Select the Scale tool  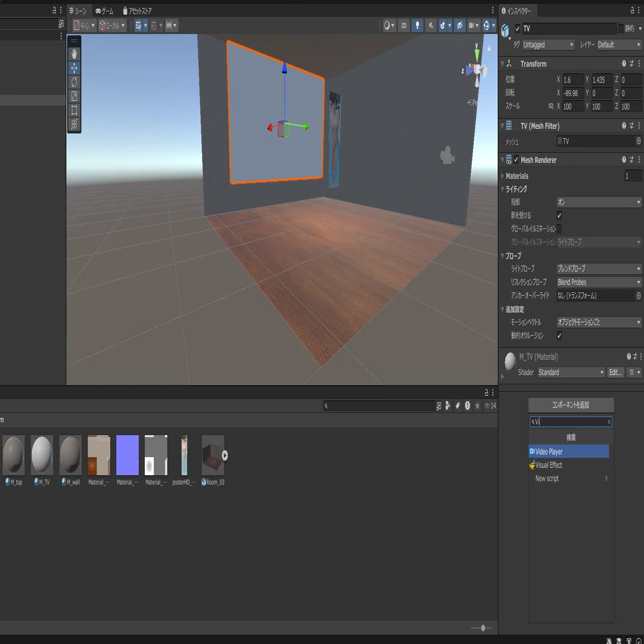point(74,95)
